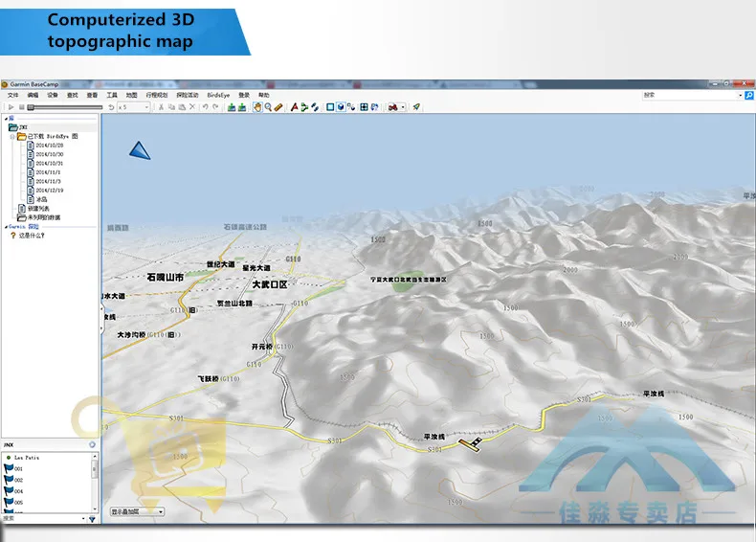Switch to 2D map view icon
This screenshot has height=542, width=756.
tap(330, 107)
